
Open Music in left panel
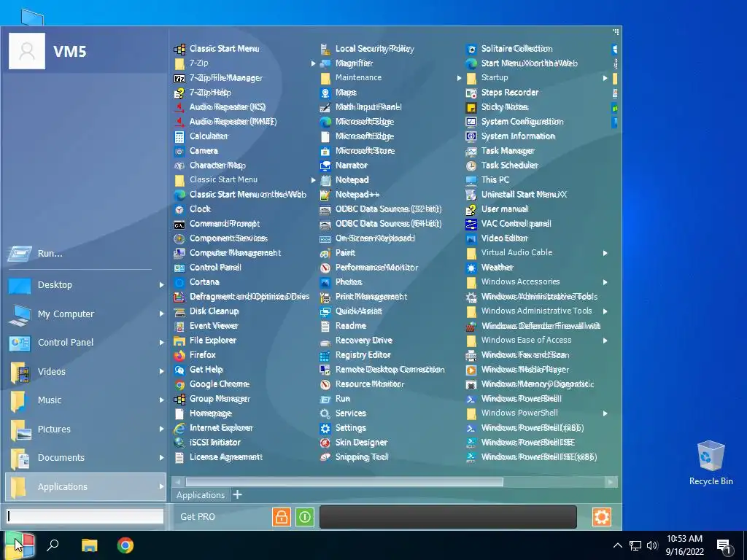coord(86,400)
